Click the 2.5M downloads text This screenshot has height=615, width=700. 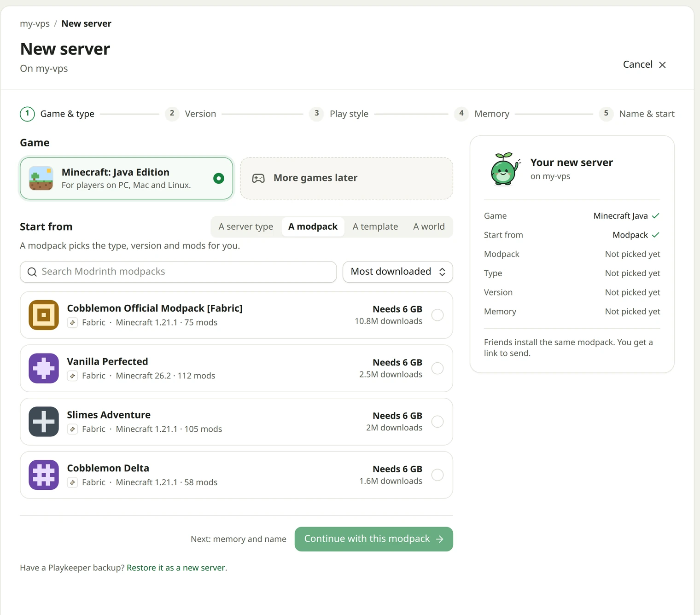coord(391,375)
